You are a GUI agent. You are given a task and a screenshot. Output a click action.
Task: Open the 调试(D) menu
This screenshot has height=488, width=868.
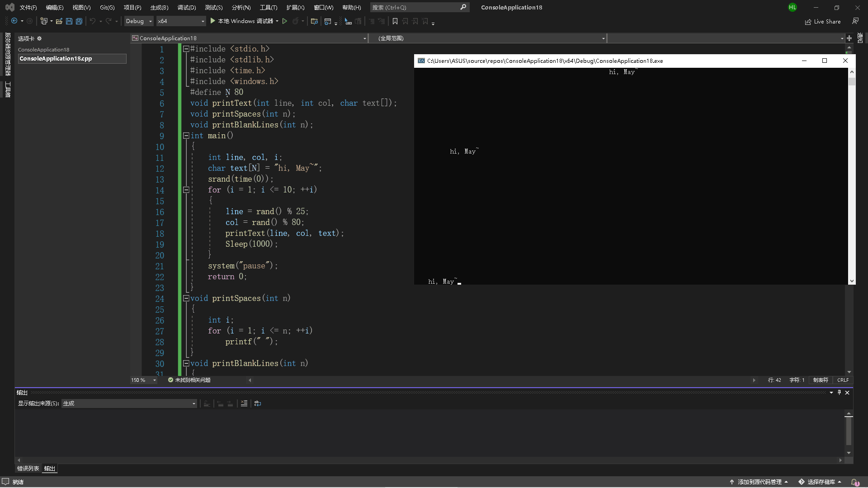pos(186,7)
